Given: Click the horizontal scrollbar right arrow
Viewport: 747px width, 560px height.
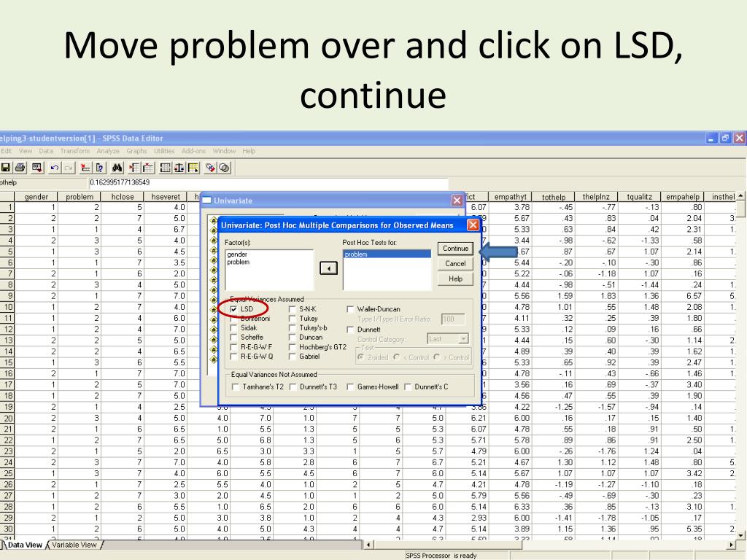Looking at the screenshot, I should [731, 545].
